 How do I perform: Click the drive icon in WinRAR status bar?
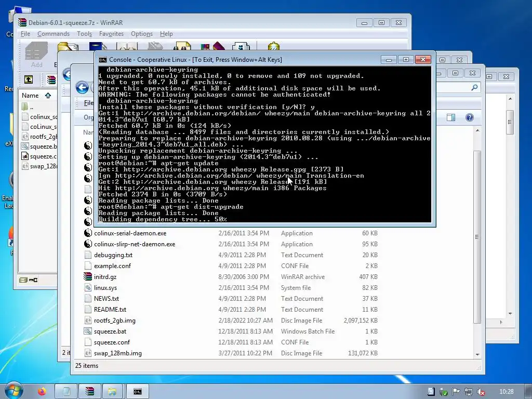tap(23, 280)
